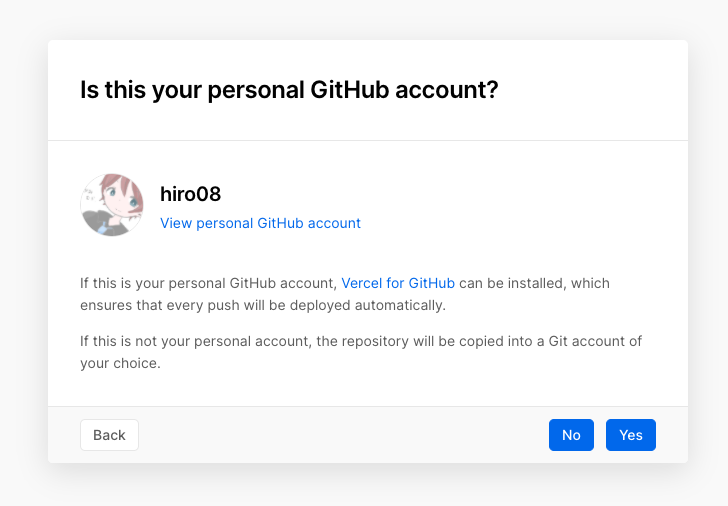Click the blue No button beside Yes
Viewport: 728px width, 506px height.
click(571, 435)
